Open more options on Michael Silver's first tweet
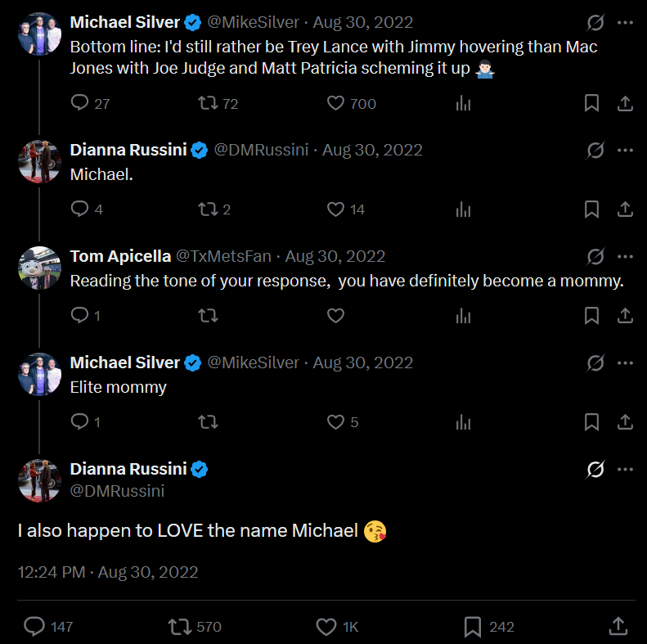 pyautogui.click(x=626, y=23)
